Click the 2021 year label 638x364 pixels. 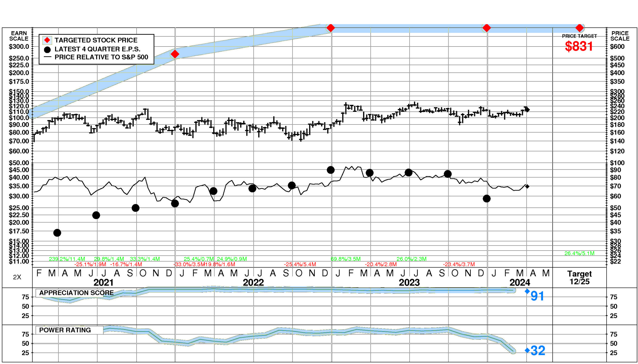coord(103,283)
